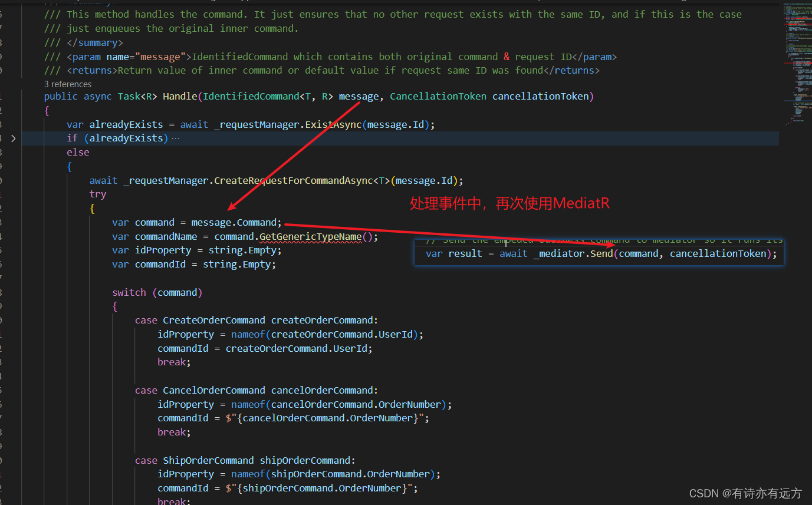Viewport: 812px width, 505px height.
Task: Click 'result' variable in peek popup
Action: click(465, 254)
